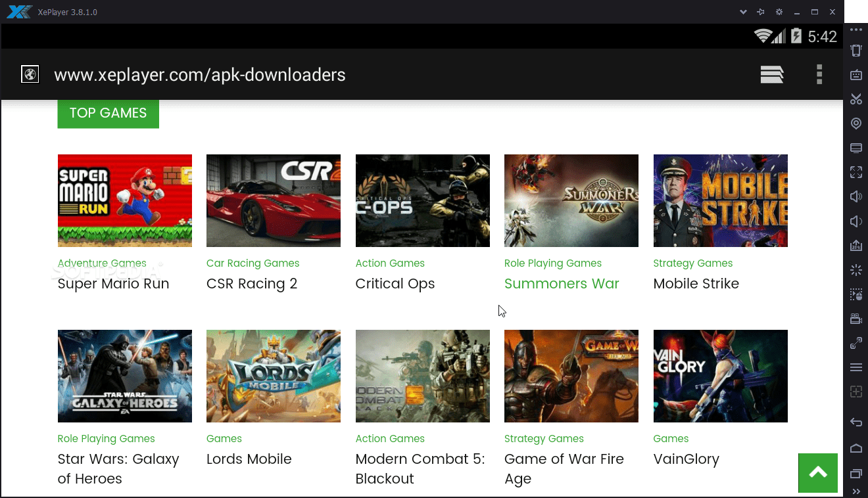The width and height of the screenshot is (868, 498).
Task: Click the Critical Ops title link
Action: (395, 284)
